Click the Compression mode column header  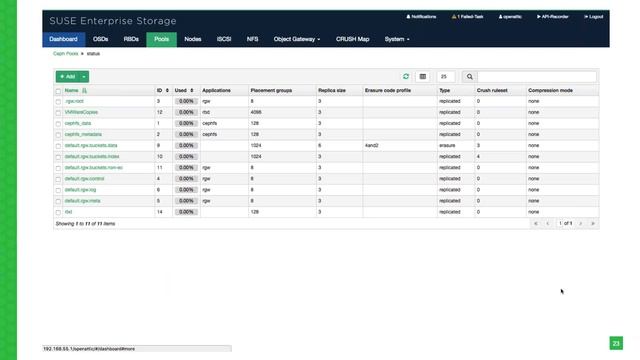point(550,90)
